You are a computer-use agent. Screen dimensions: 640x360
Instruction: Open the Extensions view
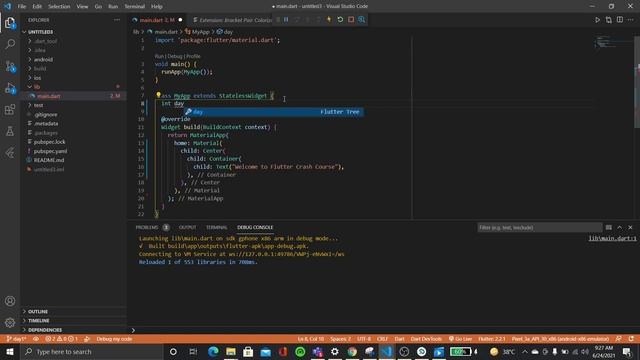10,109
